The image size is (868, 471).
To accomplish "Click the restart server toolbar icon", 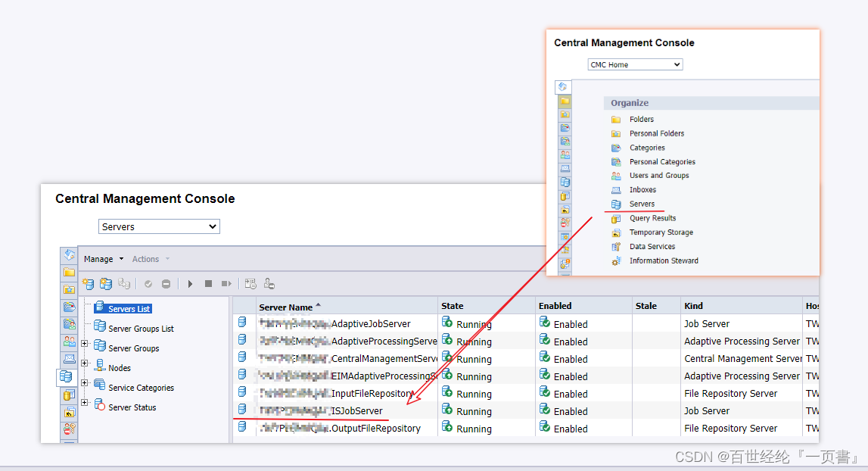I will click(x=226, y=284).
